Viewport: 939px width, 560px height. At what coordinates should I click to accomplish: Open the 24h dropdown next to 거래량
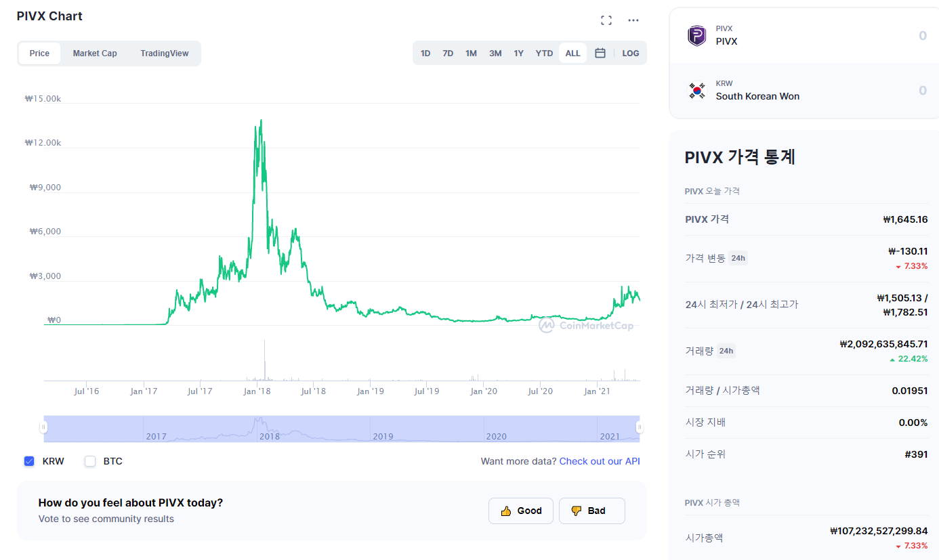click(726, 351)
